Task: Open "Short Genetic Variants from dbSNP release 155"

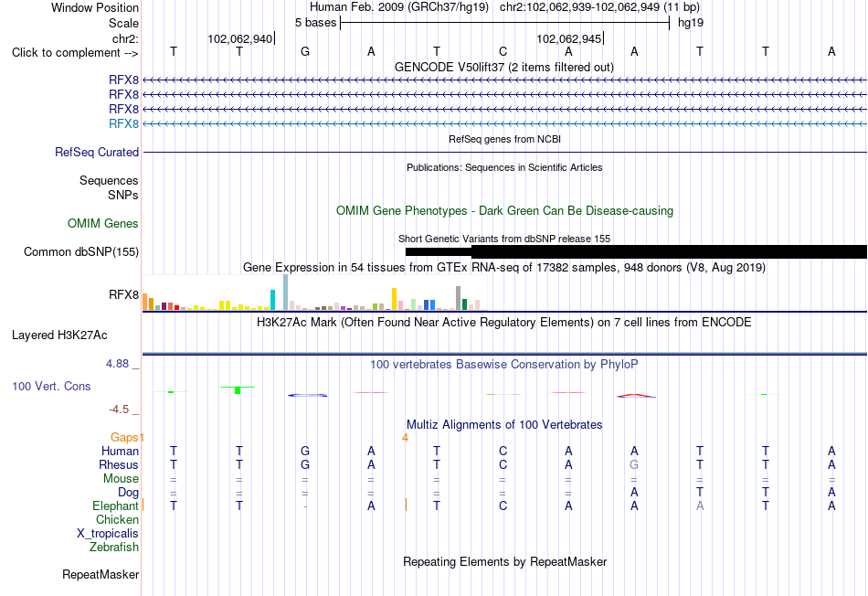Action: (x=504, y=239)
